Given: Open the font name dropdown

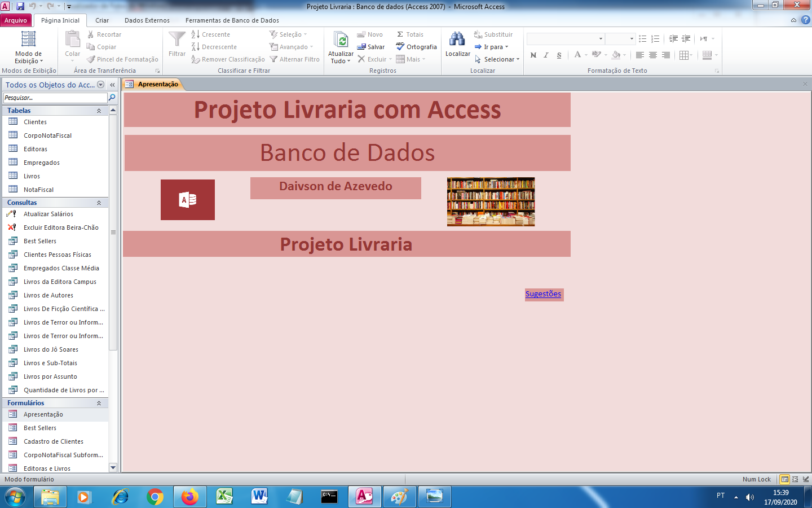Looking at the screenshot, I should [x=599, y=38].
